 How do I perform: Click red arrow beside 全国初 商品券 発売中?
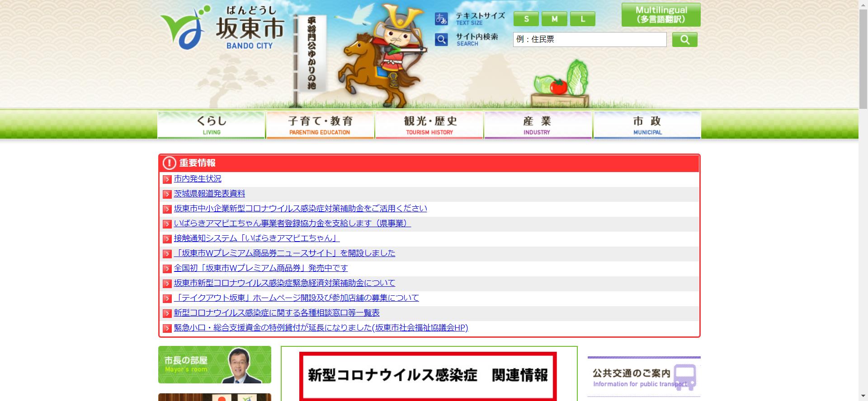(167, 269)
